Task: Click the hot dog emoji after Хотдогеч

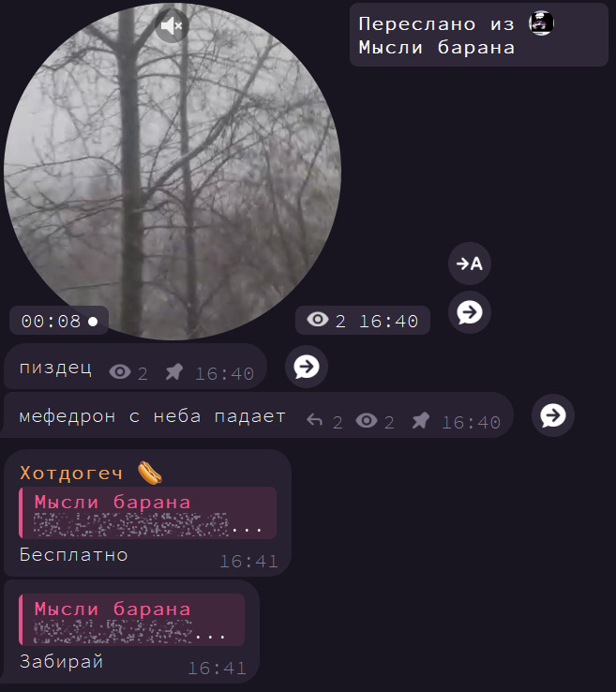Action: [150, 473]
